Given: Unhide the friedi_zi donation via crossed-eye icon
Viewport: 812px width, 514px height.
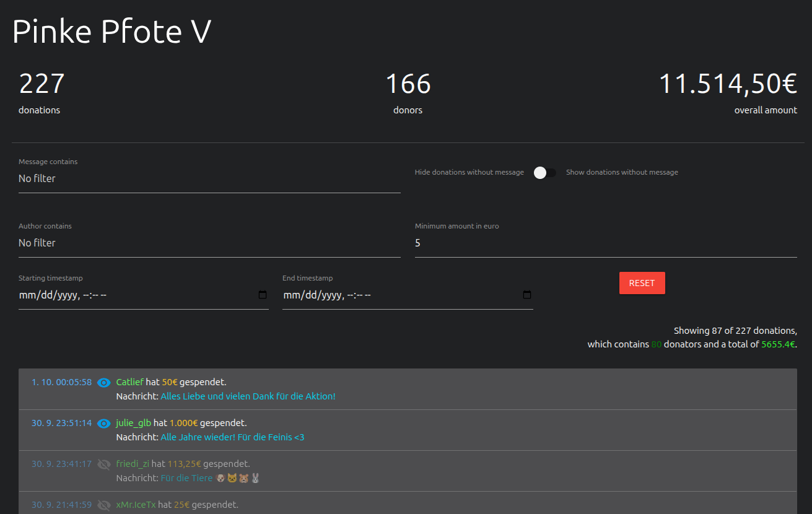Looking at the screenshot, I should (x=104, y=464).
